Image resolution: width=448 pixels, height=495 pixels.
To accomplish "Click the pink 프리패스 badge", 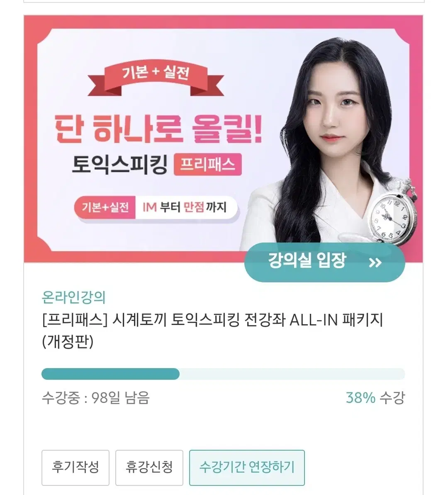I will [x=207, y=165].
